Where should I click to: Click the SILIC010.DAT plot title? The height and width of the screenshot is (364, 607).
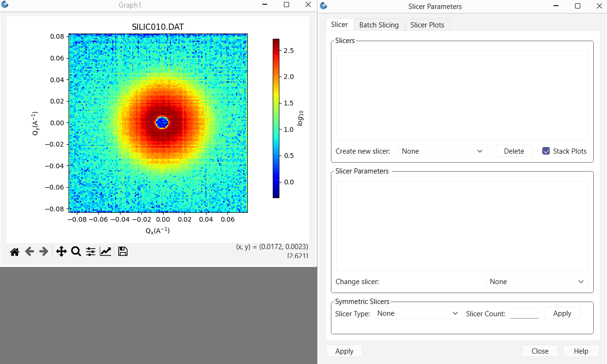tap(158, 27)
